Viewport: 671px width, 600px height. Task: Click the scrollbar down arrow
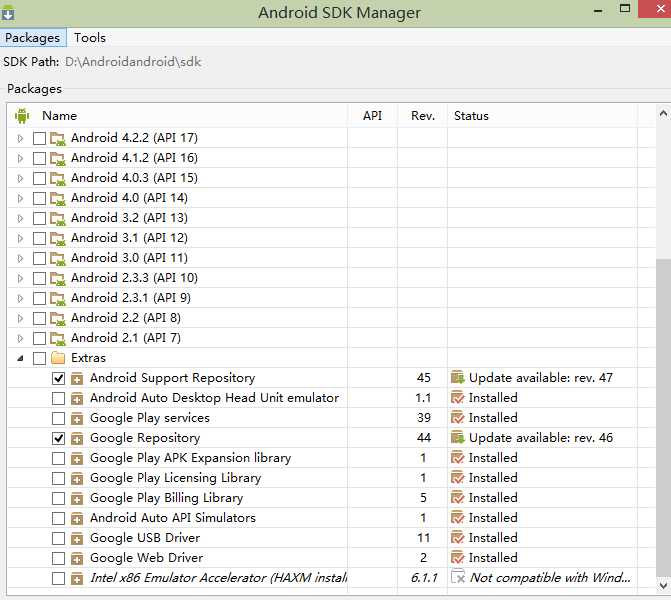[663, 585]
